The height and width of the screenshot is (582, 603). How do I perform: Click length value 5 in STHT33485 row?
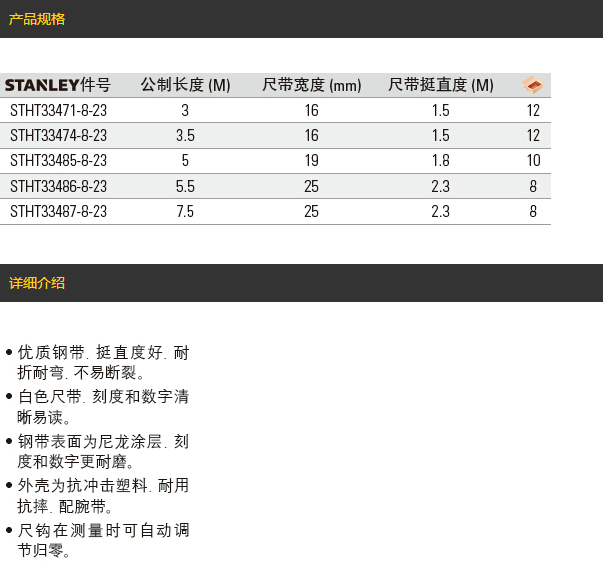pyautogui.click(x=185, y=160)
